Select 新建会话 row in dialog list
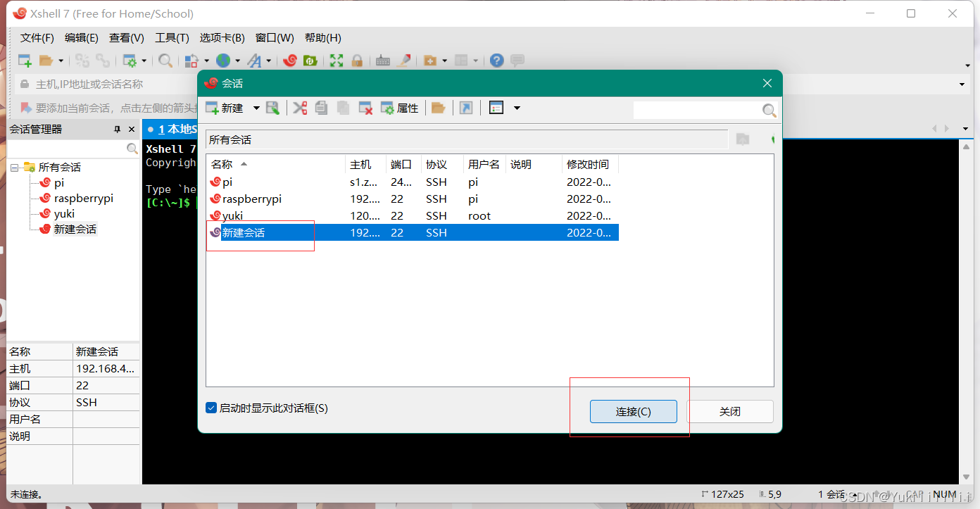Viewport: 980px width, 509px height. pos(413,233)
